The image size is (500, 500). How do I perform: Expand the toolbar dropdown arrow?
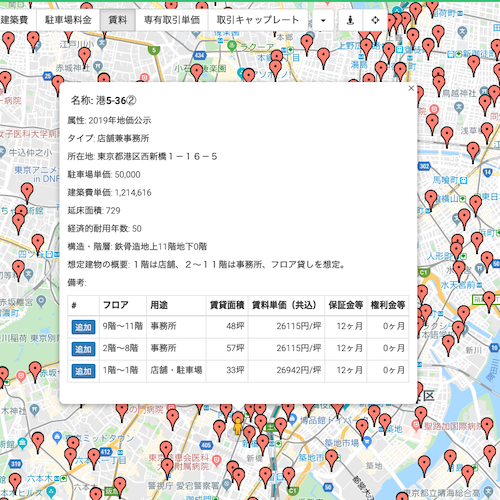click(x=323, y=20)
